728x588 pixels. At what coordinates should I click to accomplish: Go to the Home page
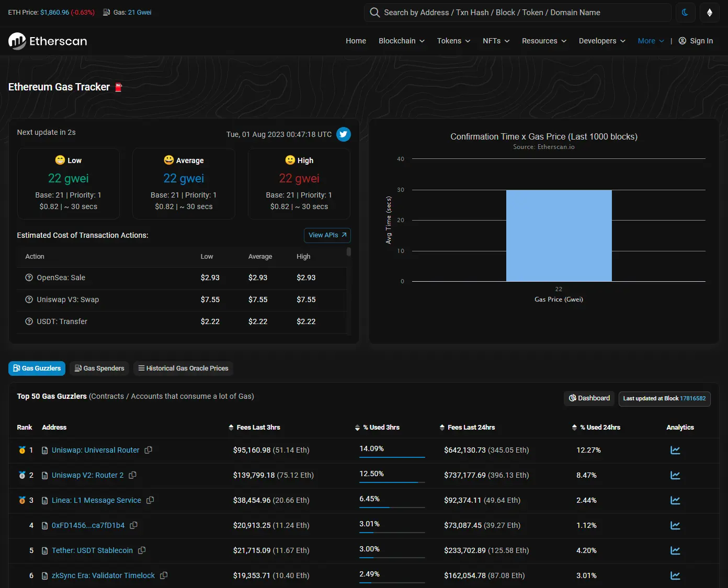pyautogui.click(x=356, y=41)
